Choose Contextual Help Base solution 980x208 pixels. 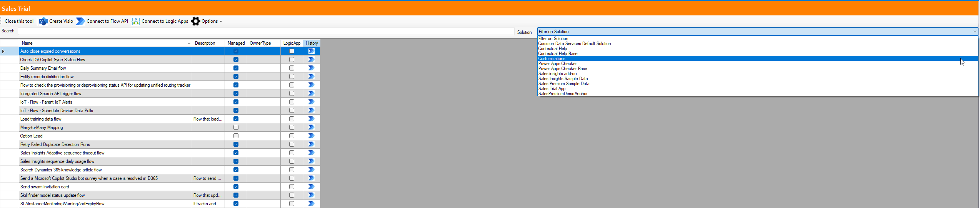(757, 54)
